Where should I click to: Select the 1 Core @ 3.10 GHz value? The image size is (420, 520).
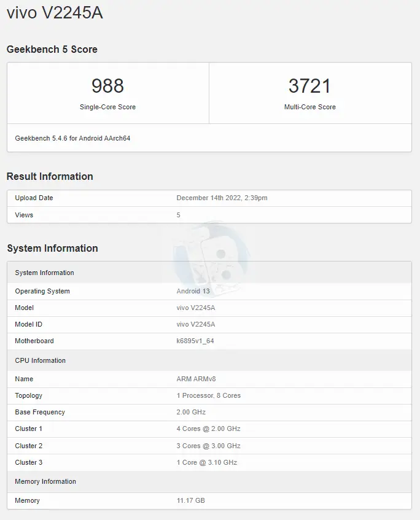[x=207, y=462]
